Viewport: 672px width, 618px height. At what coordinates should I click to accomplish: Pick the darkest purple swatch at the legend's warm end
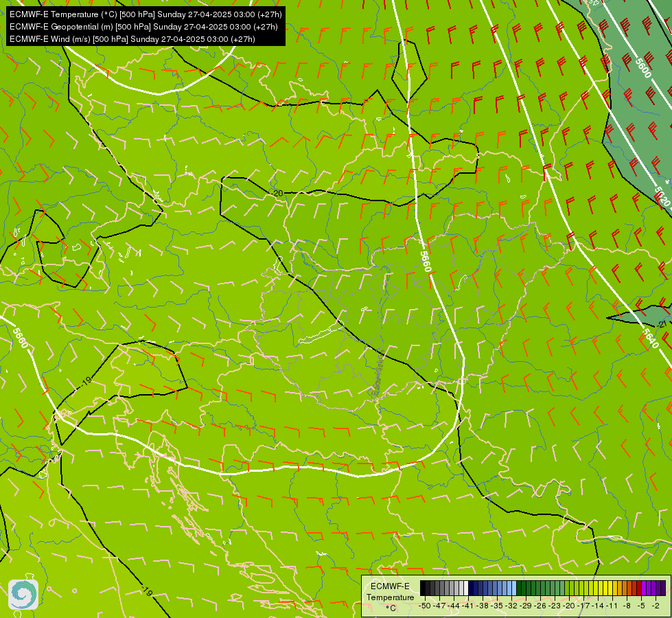pyautogui.click(x=663, y=588)
